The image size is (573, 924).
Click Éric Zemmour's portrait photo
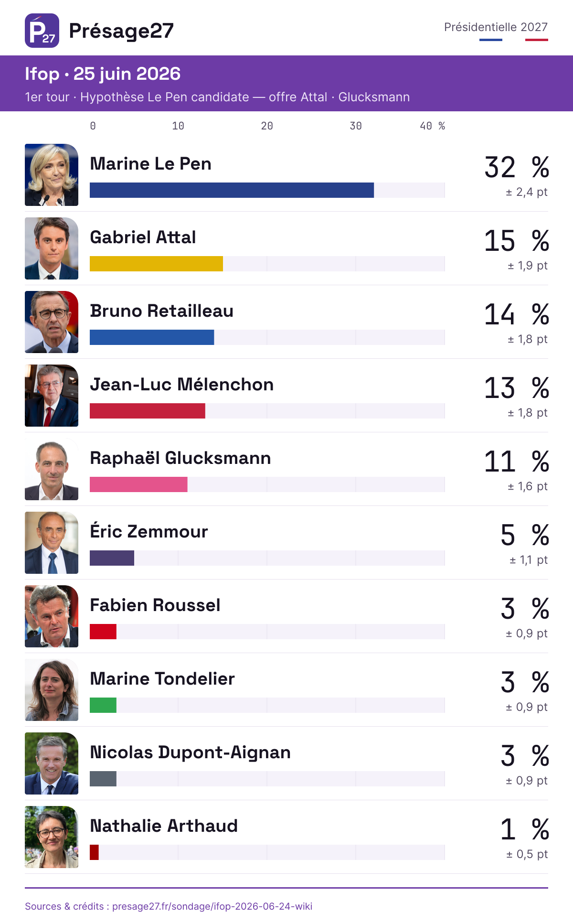52,543
